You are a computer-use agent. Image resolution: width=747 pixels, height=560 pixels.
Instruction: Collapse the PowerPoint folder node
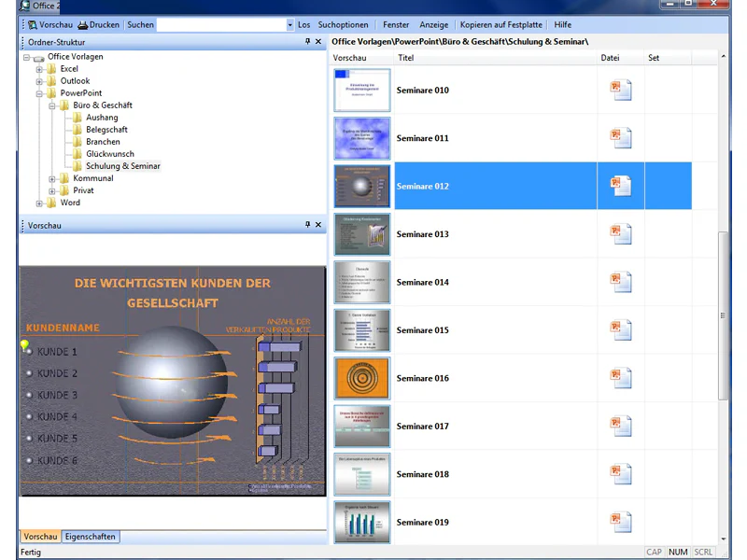point(39,93)
